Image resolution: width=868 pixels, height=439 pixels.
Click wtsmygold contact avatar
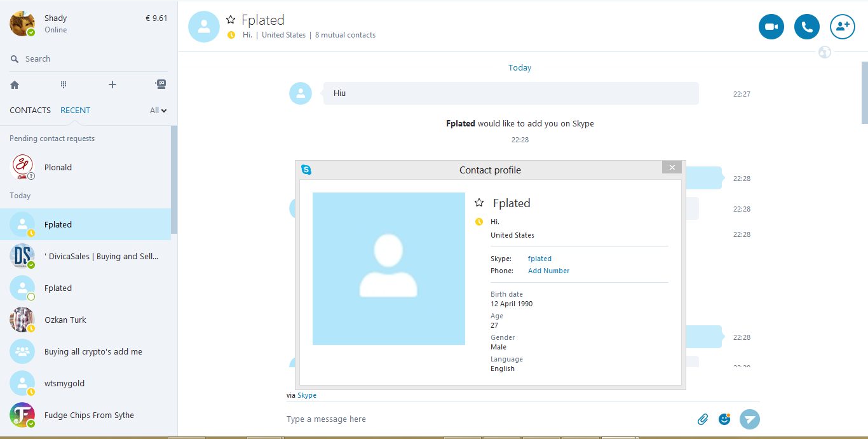(x=22, y=383)
